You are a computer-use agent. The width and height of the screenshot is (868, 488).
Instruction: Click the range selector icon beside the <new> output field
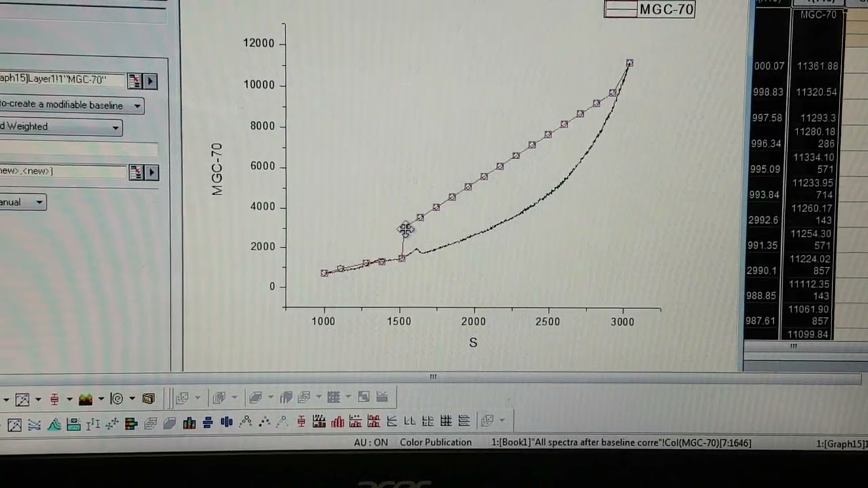click(x=136, y=172)
